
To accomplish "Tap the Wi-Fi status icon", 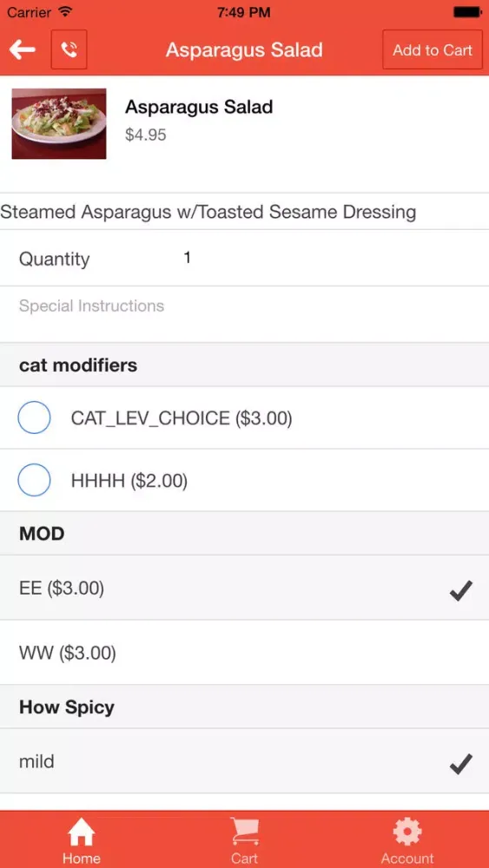I will point(65,11).
